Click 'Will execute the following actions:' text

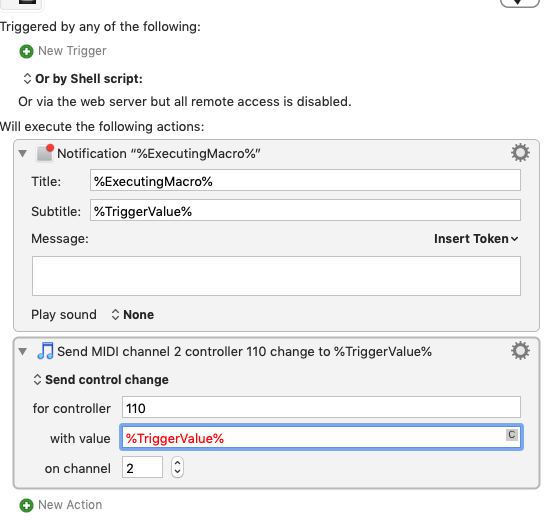(102, 126)
